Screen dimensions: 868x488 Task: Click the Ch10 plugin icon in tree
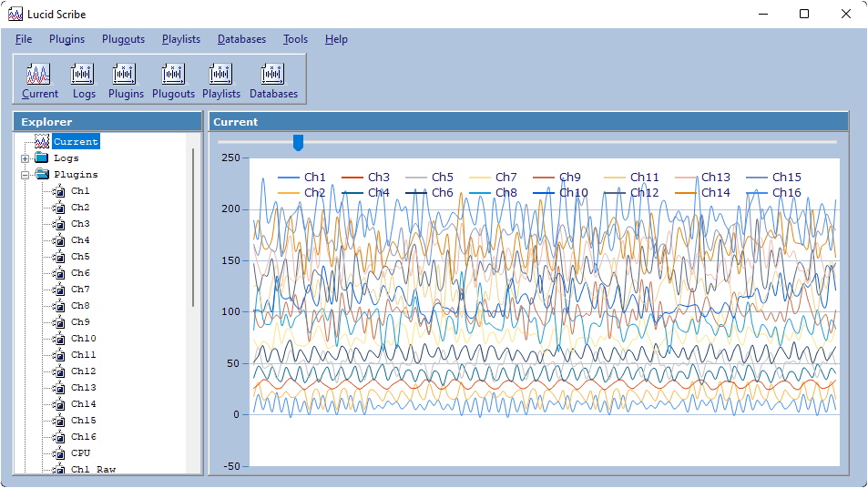(x=58, y=340)
